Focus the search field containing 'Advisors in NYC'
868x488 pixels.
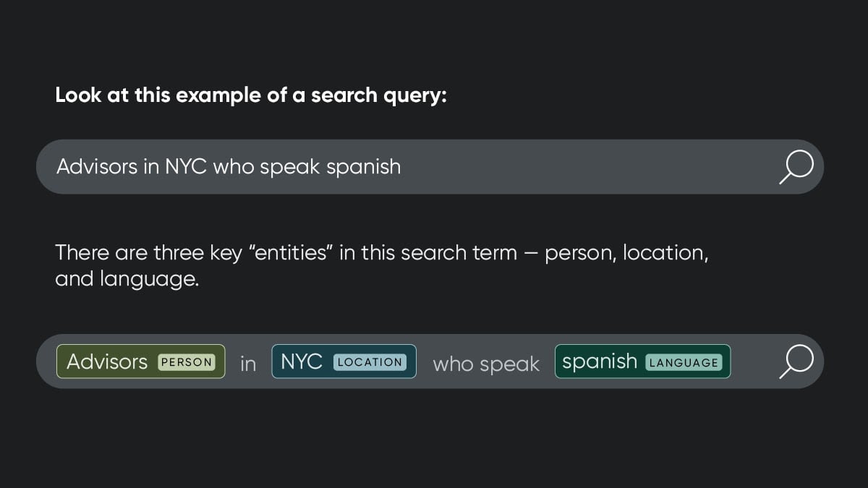pos(430,167)
